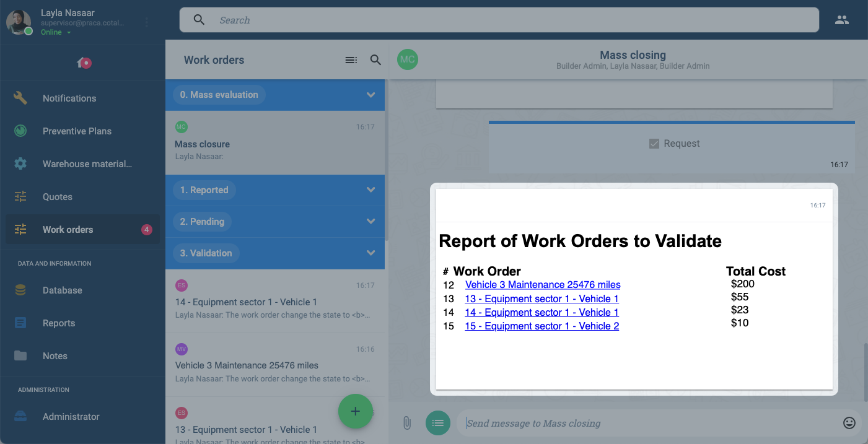Open Vehicle 3 Maintenance conversation in list
This screenshot has height=444, width=868.
275,365
